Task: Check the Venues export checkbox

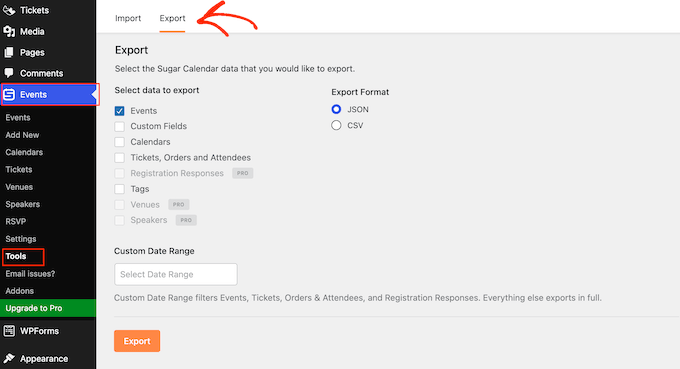Action: click(x=119, y=205)
